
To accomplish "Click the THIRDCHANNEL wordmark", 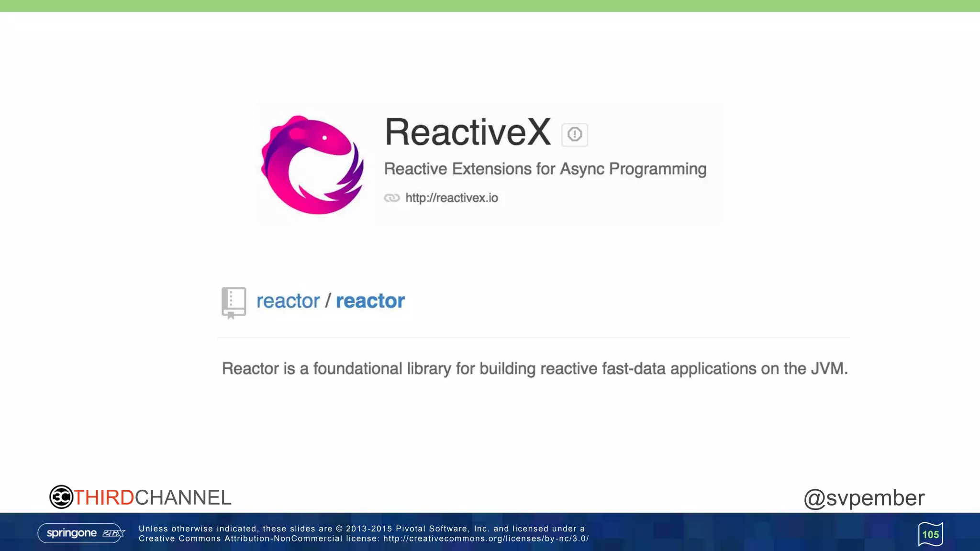I will click(x=152, y=497).
